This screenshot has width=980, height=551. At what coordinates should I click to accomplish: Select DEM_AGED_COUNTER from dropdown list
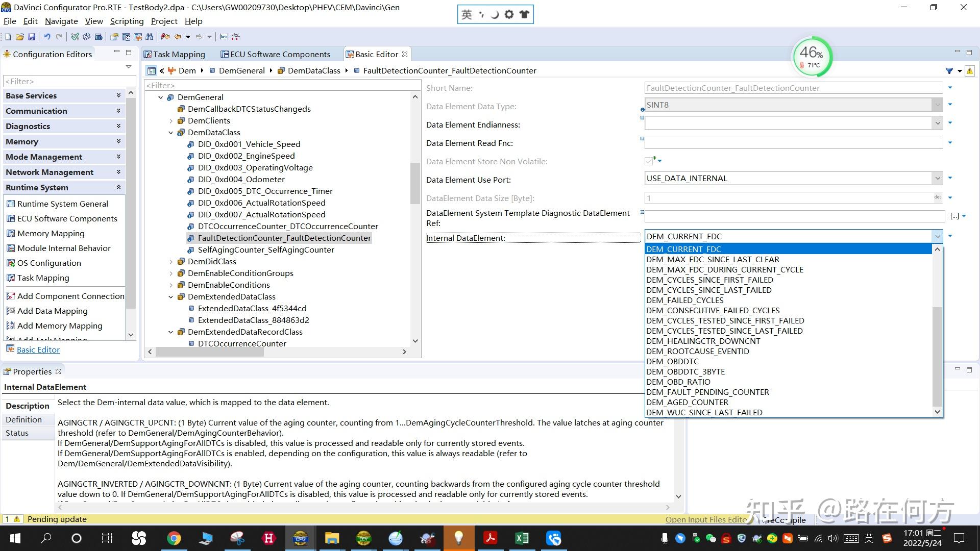pyautogui.click(x=687, y=402)
